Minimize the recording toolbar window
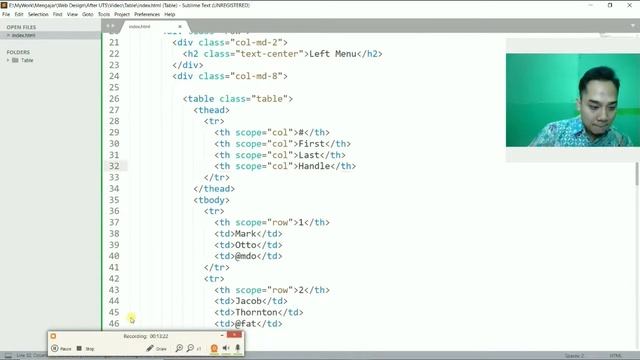640x360 pixels. tap(222, 335)
